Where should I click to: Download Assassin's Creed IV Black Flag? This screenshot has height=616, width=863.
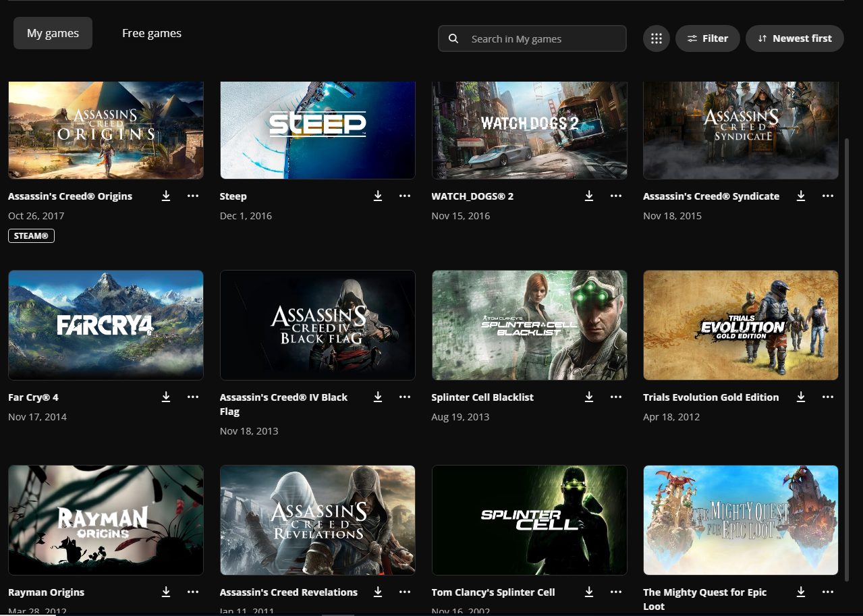(378, 397)
